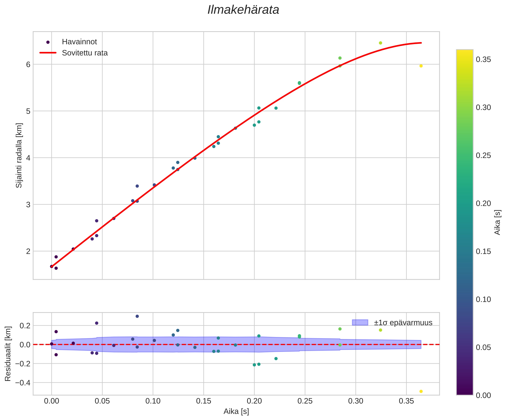This screenshot has height=420, width=506.
Task: Click the 6 tick label on y-axis
Action: point(28,64)
